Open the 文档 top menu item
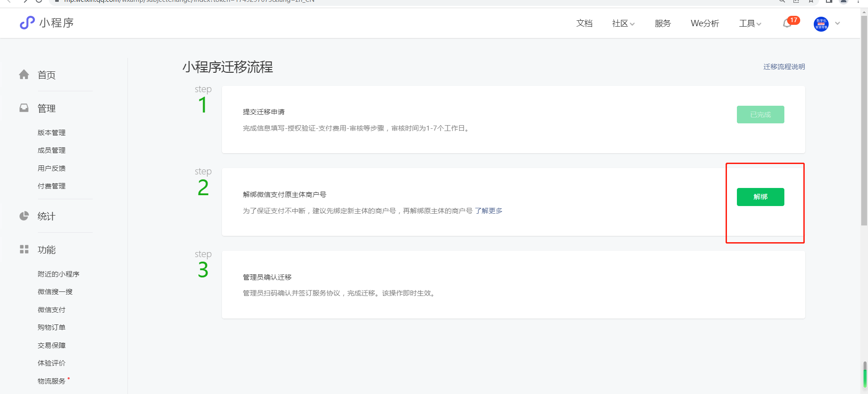The width and height of the screenshot is (868, 394). (584, 23)
